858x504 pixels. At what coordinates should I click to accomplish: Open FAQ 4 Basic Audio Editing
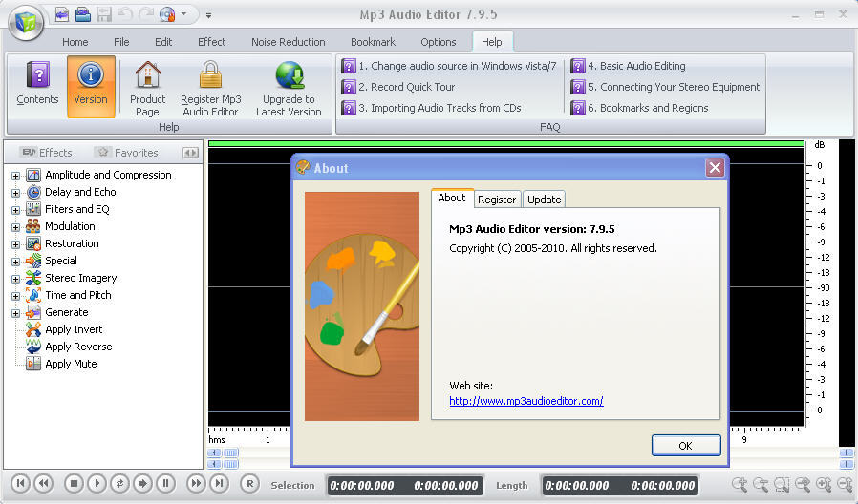[628, 66]
